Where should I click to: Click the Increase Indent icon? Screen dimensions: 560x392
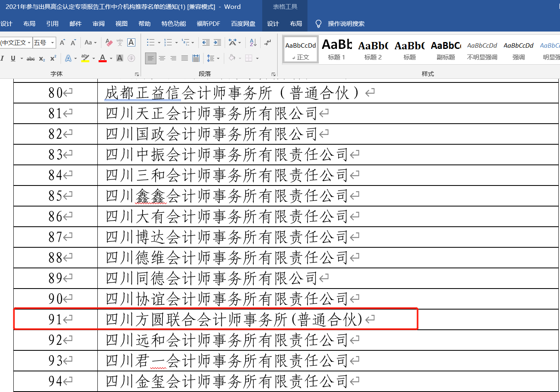click(217, 42)
